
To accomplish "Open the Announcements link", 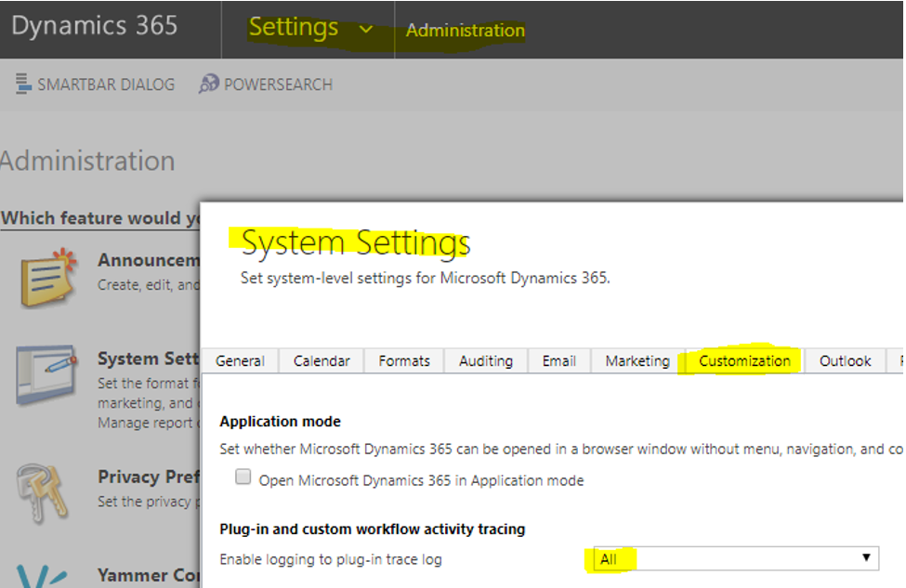I will point(149,260).
